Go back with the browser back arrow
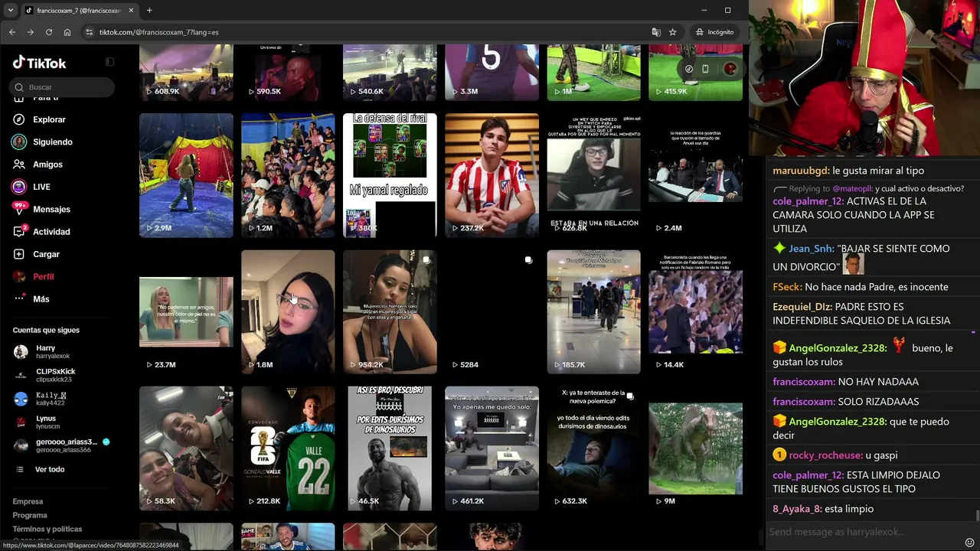The height and width of the screenshot is (551, 980). [x=12, y=32]
